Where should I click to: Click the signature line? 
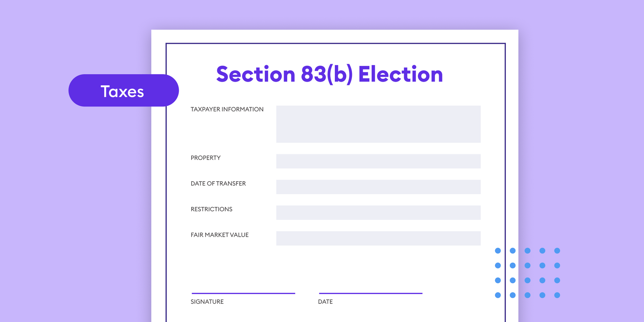pos(243,293)
